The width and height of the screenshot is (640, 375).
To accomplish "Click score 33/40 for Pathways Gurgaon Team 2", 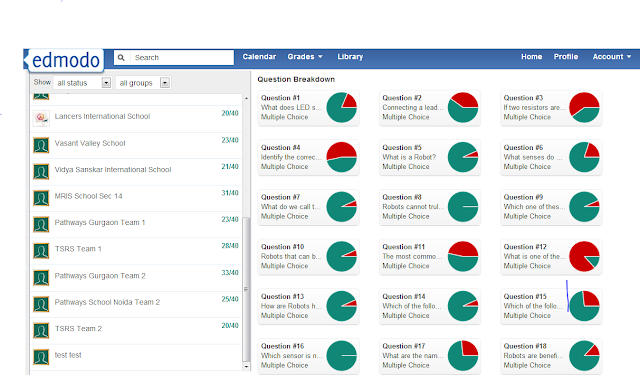I will (x=230, y=273).
